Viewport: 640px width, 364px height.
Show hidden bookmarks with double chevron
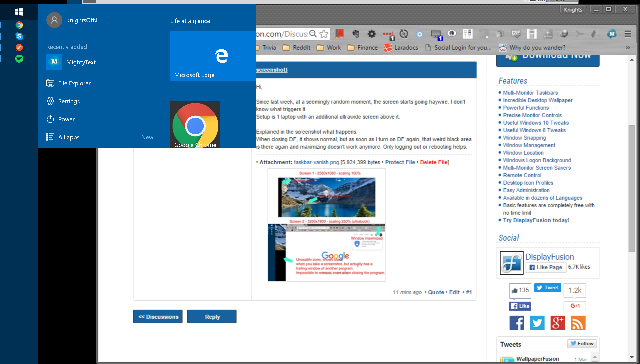point(628,48)
